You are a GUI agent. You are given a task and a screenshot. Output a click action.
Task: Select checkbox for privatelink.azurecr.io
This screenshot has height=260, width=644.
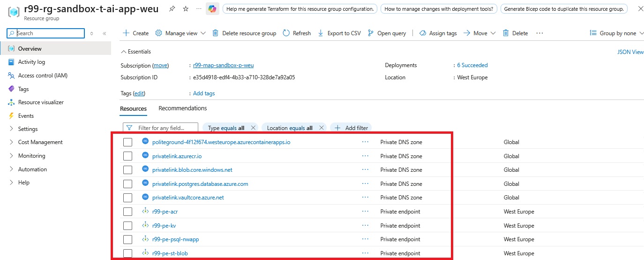(x=127, y=156)
